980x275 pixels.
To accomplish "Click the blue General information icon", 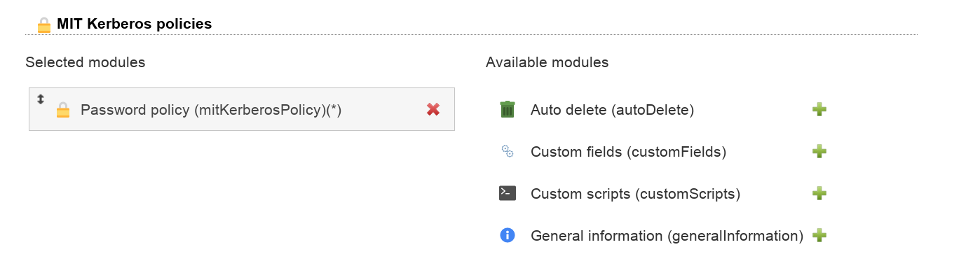I will tap(508, 235).
